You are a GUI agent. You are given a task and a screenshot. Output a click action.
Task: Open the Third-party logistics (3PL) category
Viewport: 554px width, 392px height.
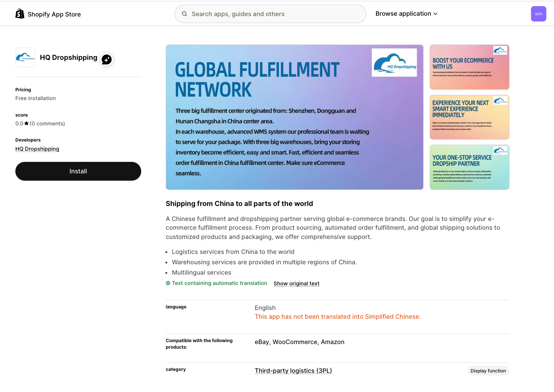pos(293,371)
